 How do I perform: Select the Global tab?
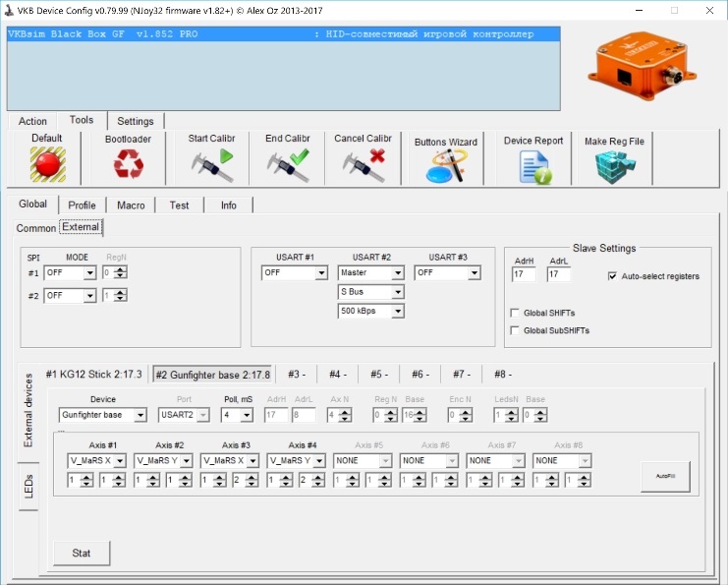(33, 204)
